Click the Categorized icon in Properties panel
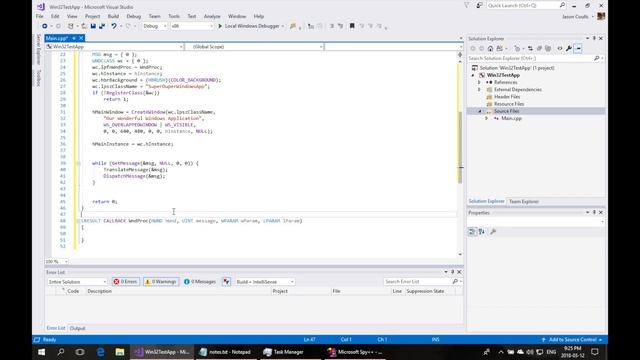The height and width of the screenshot is (360, 640). 472,232
